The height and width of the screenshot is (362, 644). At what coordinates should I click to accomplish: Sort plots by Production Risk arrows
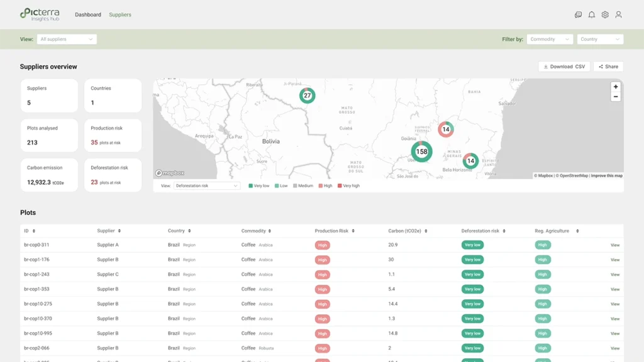coord(353,231)
